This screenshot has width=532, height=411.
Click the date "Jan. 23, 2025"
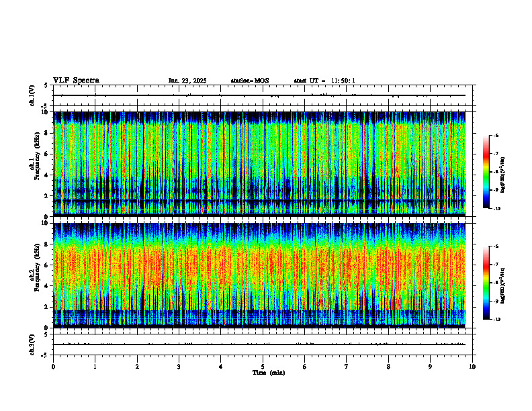click(187, 81)
